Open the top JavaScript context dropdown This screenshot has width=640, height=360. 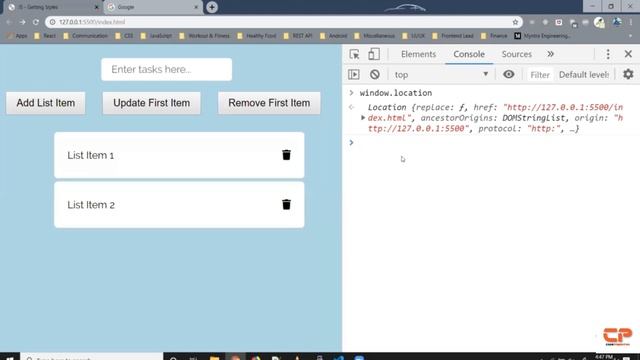[441, 75]
